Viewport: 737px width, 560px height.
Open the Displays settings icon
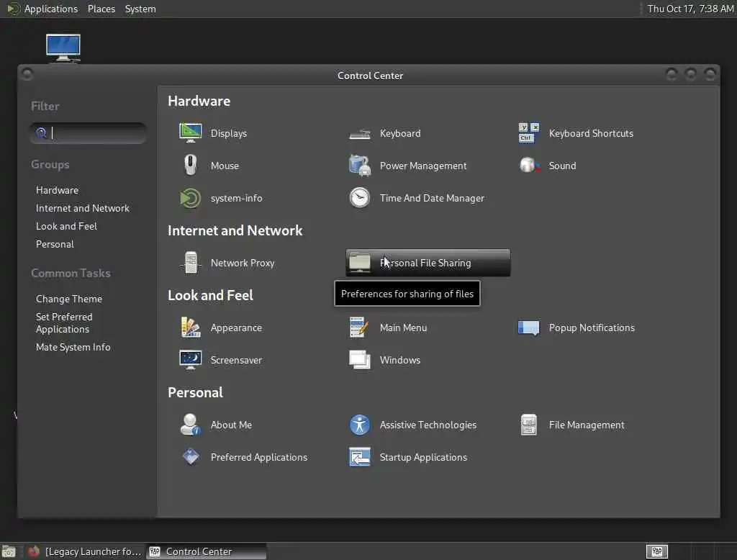190,133
